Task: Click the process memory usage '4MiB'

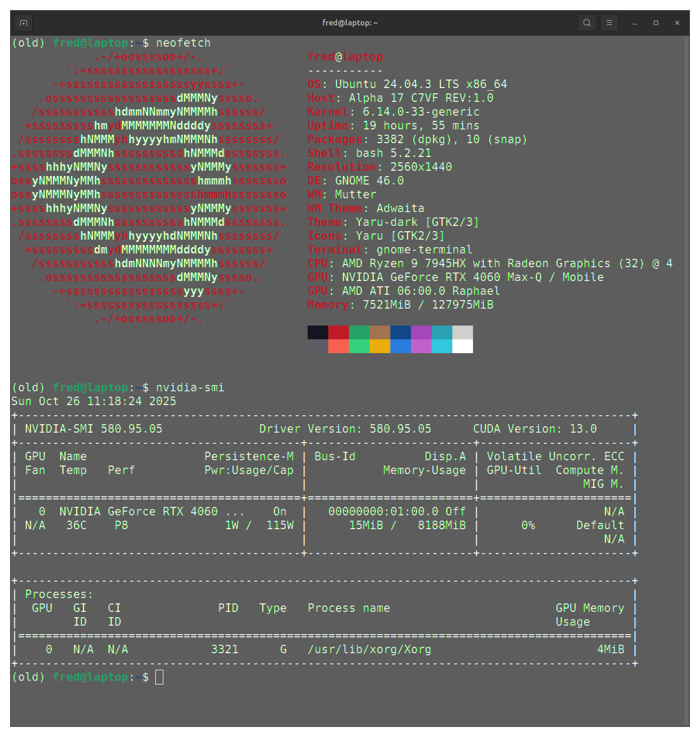Action: [611, 650]
